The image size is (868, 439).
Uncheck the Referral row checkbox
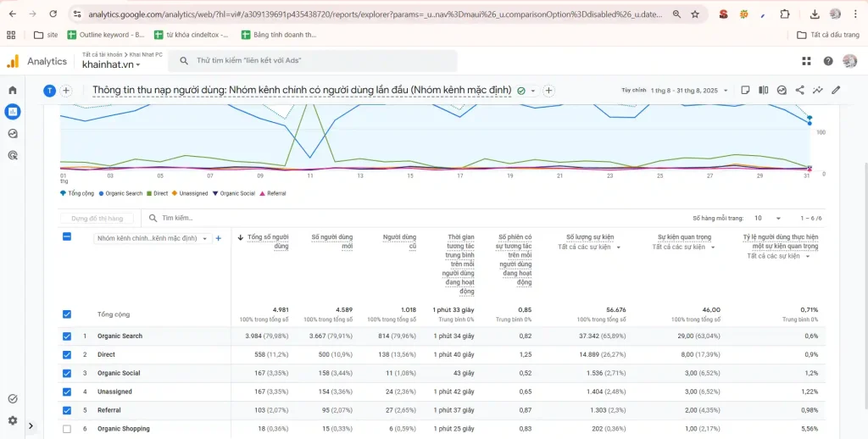click(67, 410)
